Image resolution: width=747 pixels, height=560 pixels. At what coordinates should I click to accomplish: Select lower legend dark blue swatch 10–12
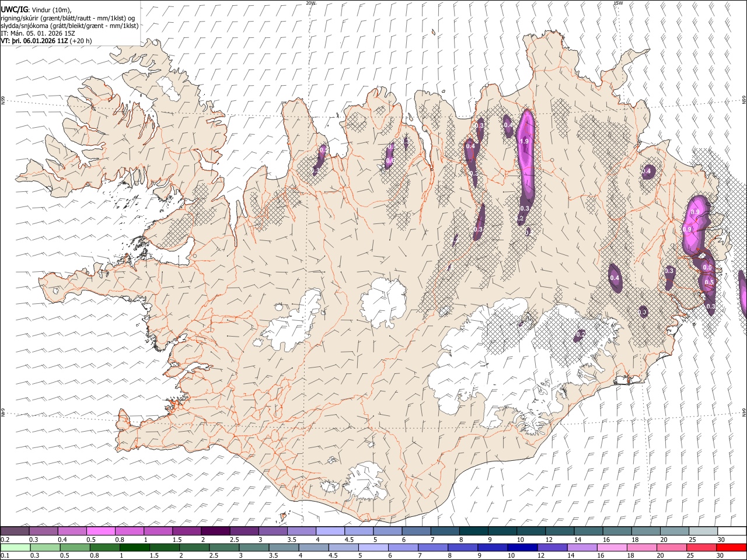pyautogui.click(x=523, y=548)
